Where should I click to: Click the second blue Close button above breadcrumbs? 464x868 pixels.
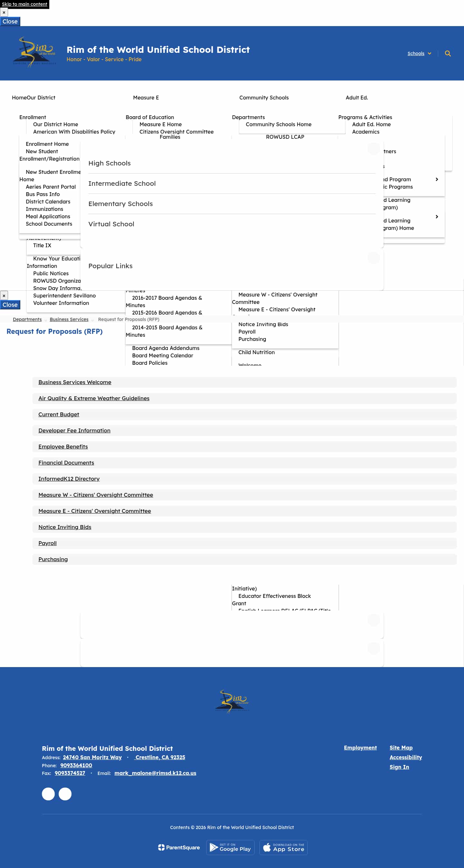(10, 305)
